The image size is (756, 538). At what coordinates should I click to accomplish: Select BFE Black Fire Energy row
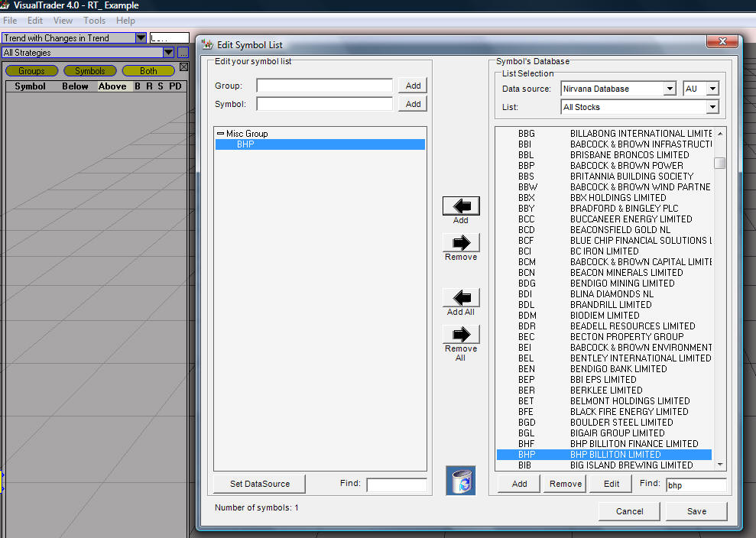coord(604,412)
